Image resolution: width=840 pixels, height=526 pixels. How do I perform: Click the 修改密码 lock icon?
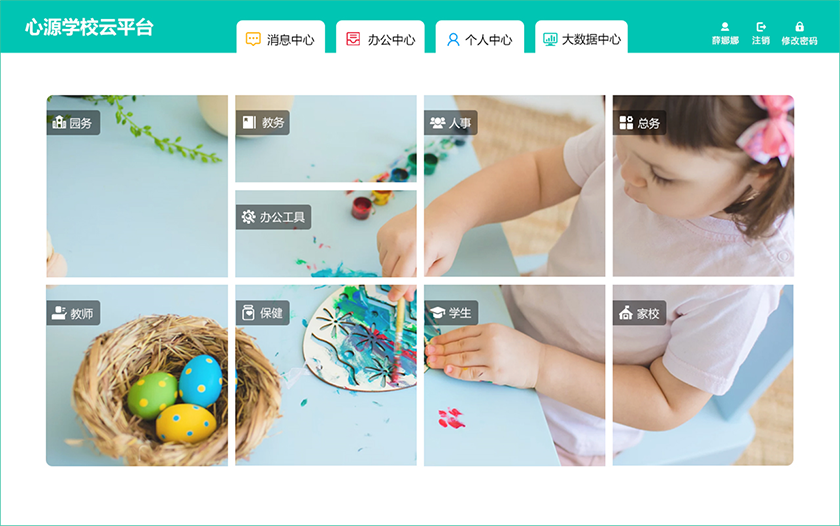click(799, 26)
